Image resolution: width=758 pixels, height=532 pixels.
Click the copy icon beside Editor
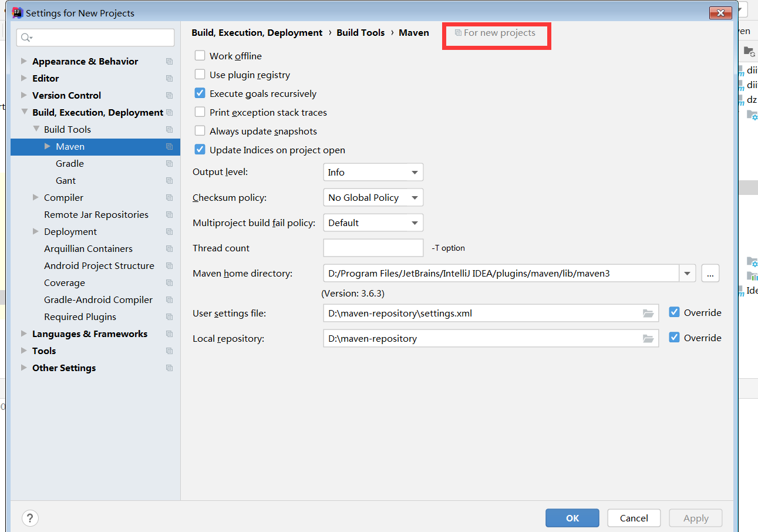pyautogui.click(x=169, y=79)
